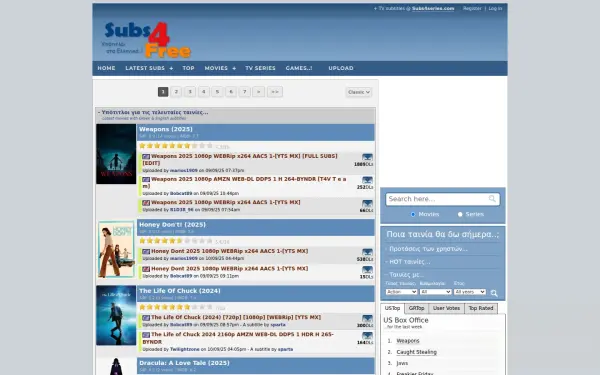Click the Subs4Free logo

click(147, 39)
